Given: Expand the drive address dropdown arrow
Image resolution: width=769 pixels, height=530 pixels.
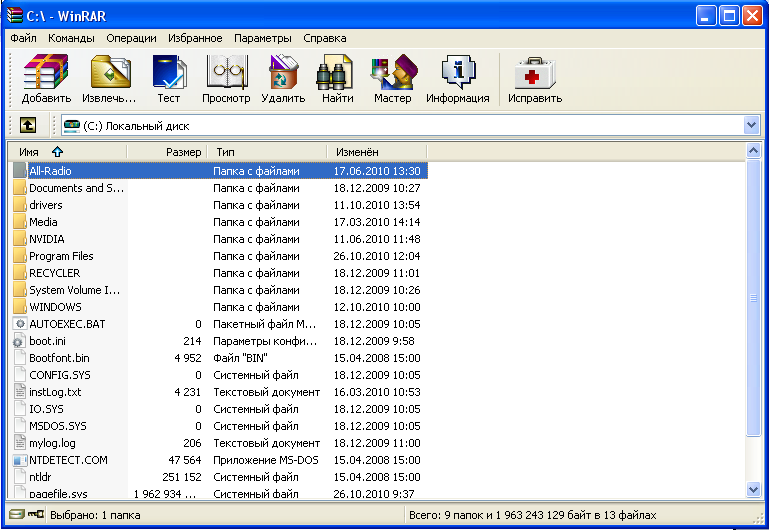Looking at the screenshot, I should (751, 125).
